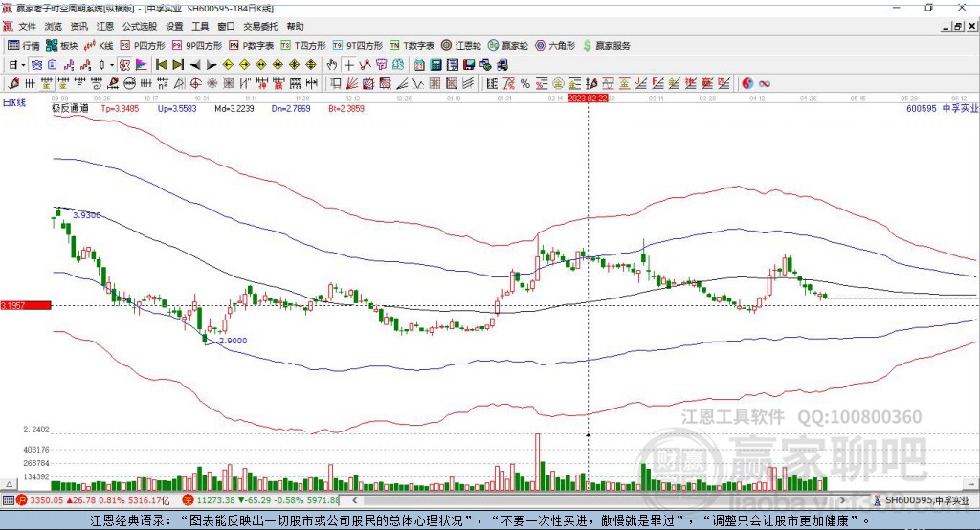The image size is (980, 530).
Task: Open the T四方形 tool
Action: 303,46
